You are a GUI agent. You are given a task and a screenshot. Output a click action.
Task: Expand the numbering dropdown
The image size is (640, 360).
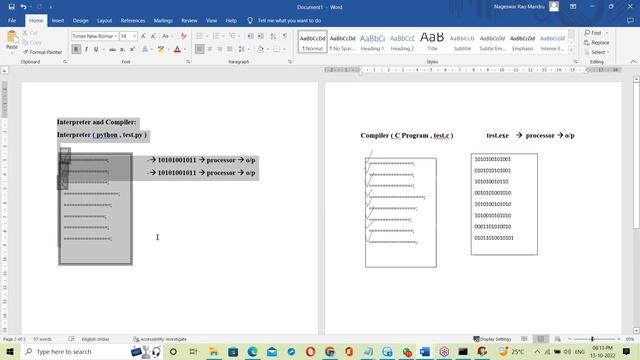223,36
